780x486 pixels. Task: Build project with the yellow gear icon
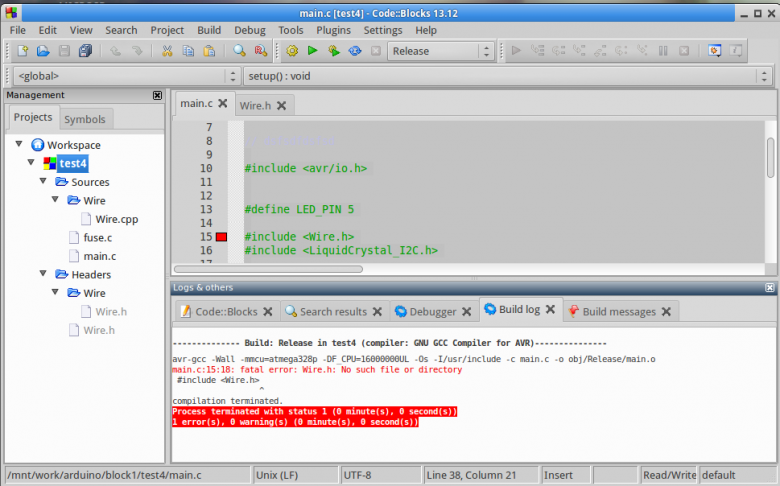292,51
